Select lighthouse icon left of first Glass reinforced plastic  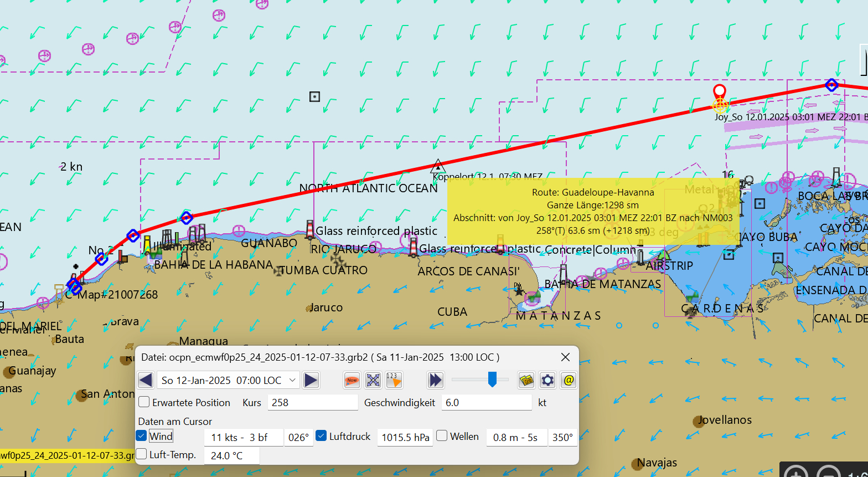[x=309, y=229]
